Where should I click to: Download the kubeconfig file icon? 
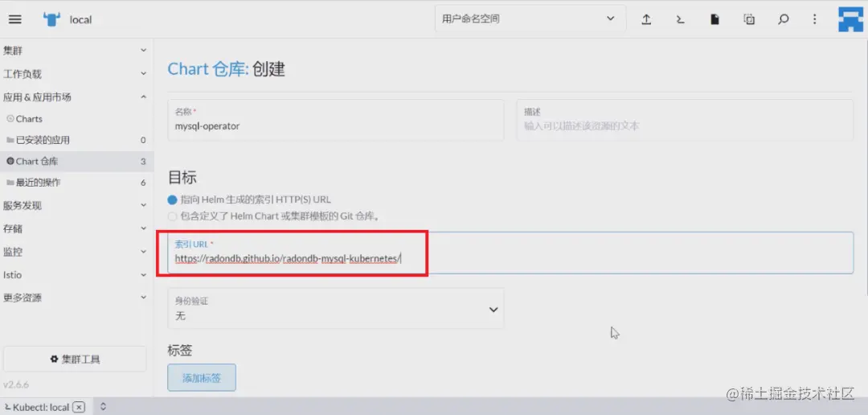point(714,19)
